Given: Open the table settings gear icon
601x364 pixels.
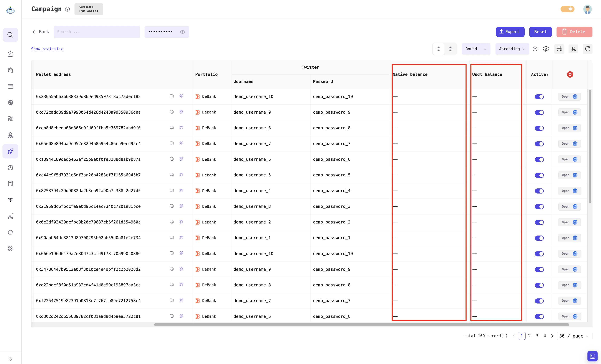Looking at the screenshot, I should 546,49.
